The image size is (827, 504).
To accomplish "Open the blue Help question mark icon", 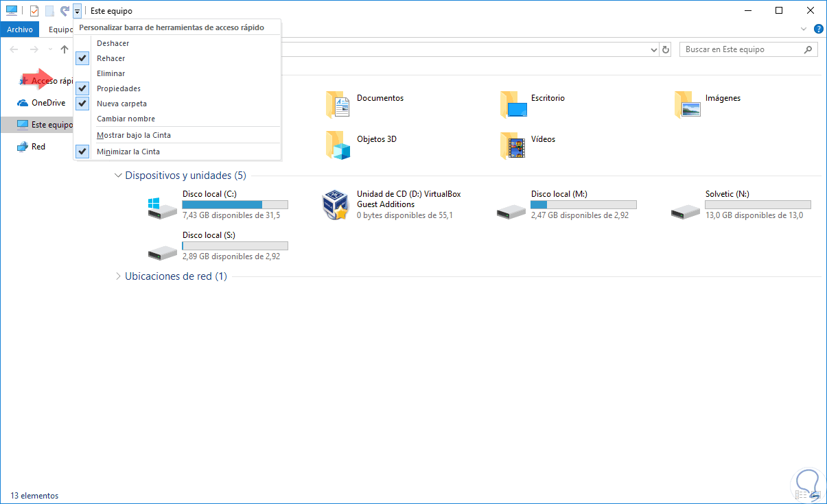I will click(818, 29).
